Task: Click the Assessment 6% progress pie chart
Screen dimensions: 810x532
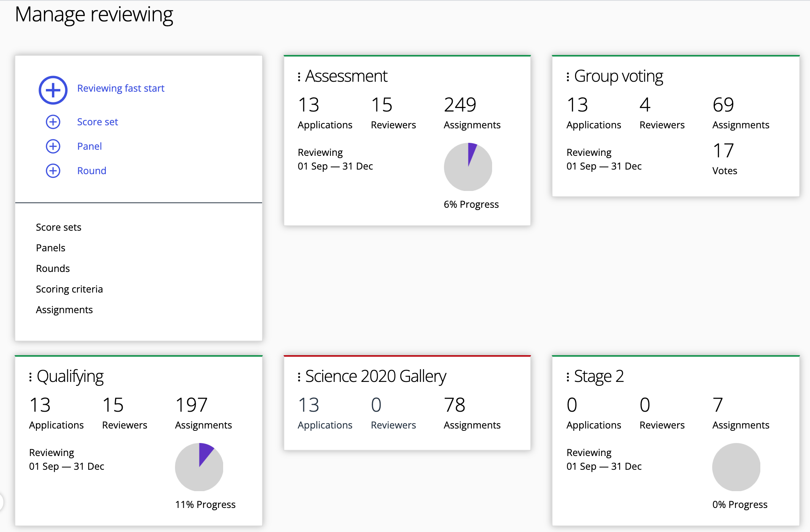Action: (x=468, y=167)
